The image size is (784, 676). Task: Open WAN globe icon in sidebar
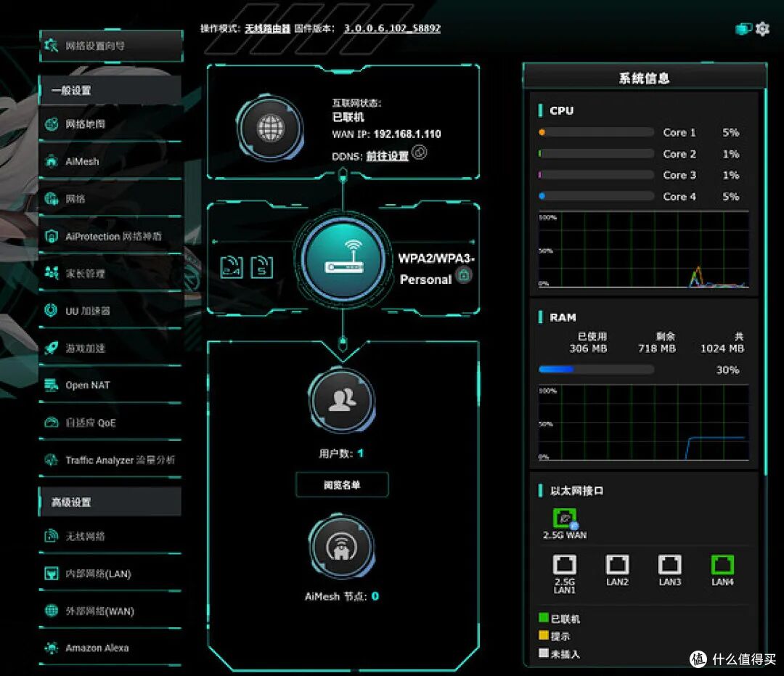pos(52,611)
